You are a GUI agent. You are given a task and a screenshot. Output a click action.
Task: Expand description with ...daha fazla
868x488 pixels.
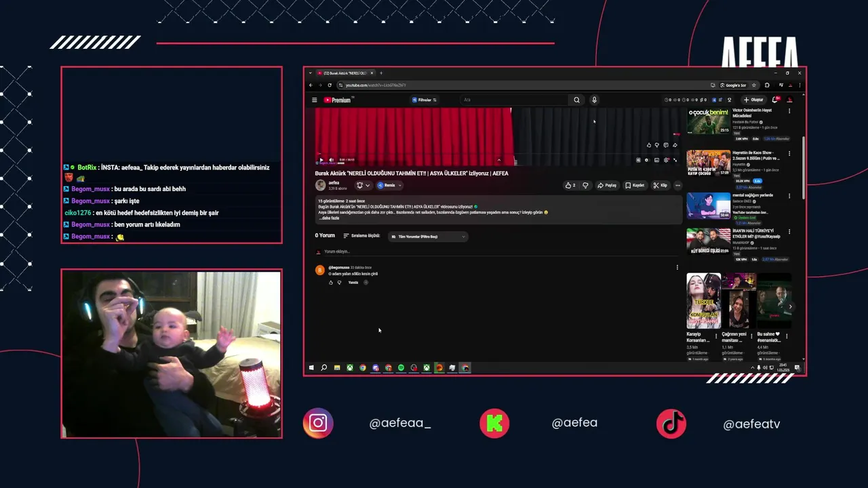click(330, 218)
